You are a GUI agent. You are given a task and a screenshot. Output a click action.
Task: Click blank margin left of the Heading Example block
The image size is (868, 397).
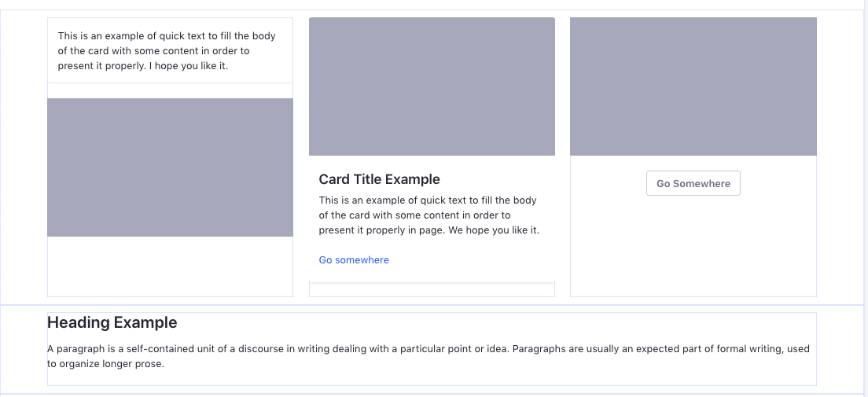pos(24,349)
